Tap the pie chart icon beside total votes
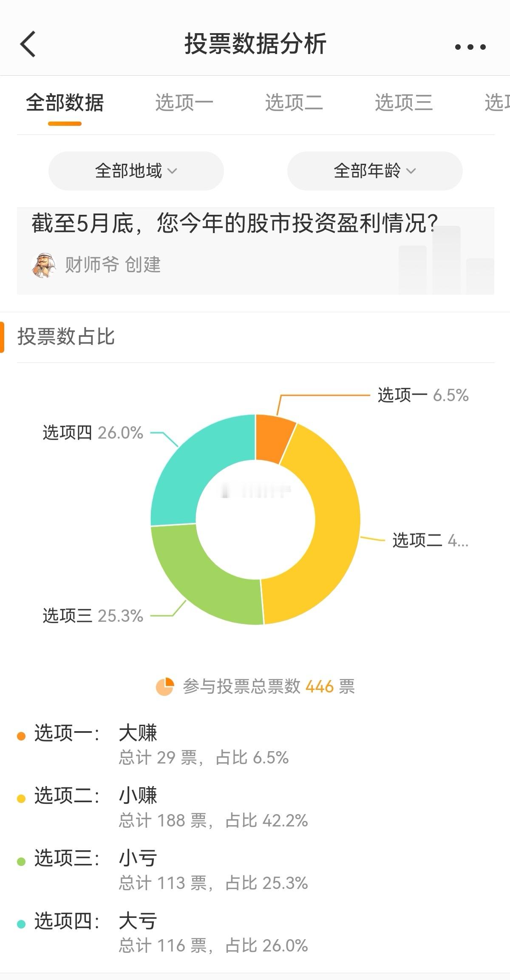Viewport: 510px width, 980px height. pyautogui.click(x=165, y=687)
